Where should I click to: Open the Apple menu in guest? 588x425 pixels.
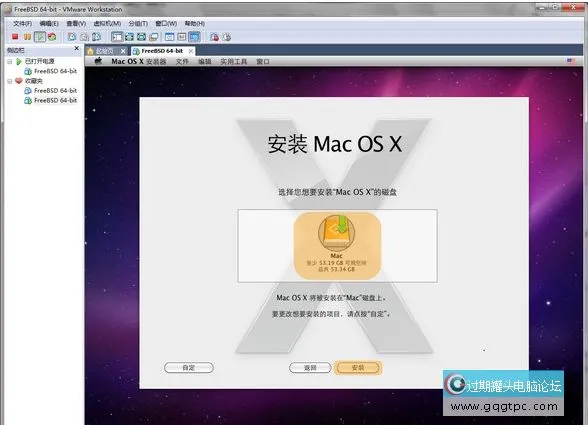pyautogui.click(x=98, y=61)
